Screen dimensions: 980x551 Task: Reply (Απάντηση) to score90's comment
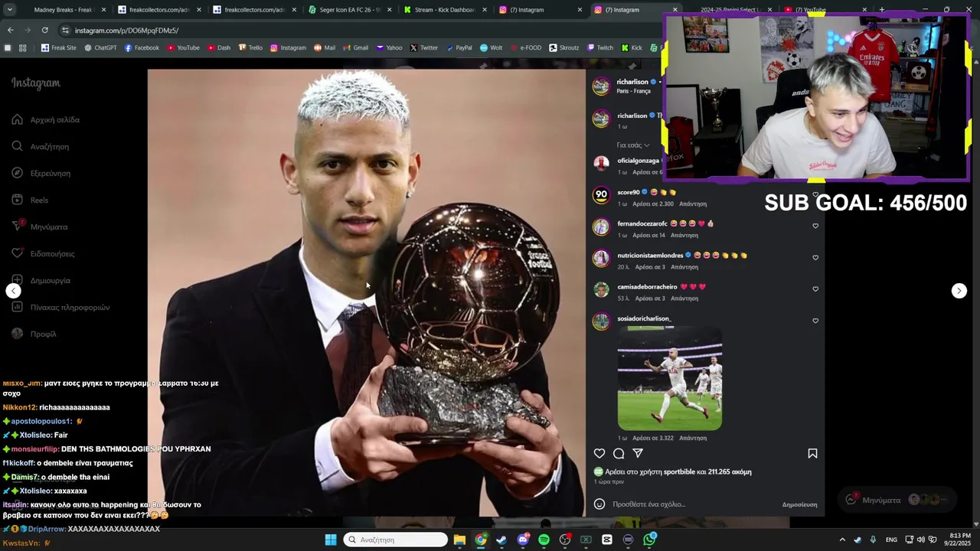pyautogui.click(x=693, y=204)
